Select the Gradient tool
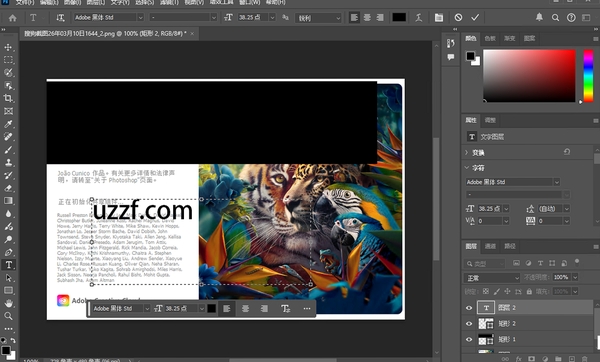Screen dimensions: 600x362 [8, 201]
